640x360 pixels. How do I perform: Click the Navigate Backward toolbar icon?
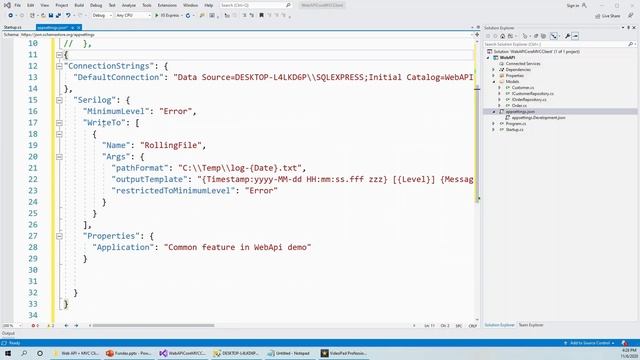(11, 16)
